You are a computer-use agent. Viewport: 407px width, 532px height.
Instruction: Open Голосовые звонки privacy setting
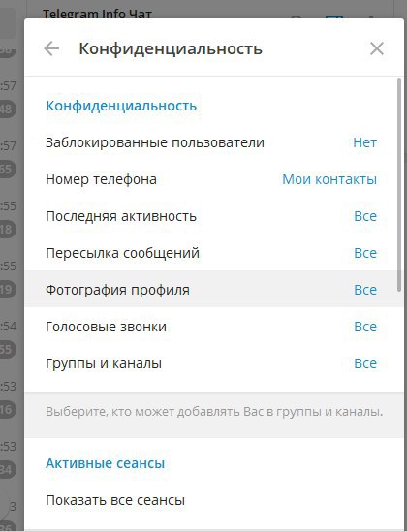[213, 327]
